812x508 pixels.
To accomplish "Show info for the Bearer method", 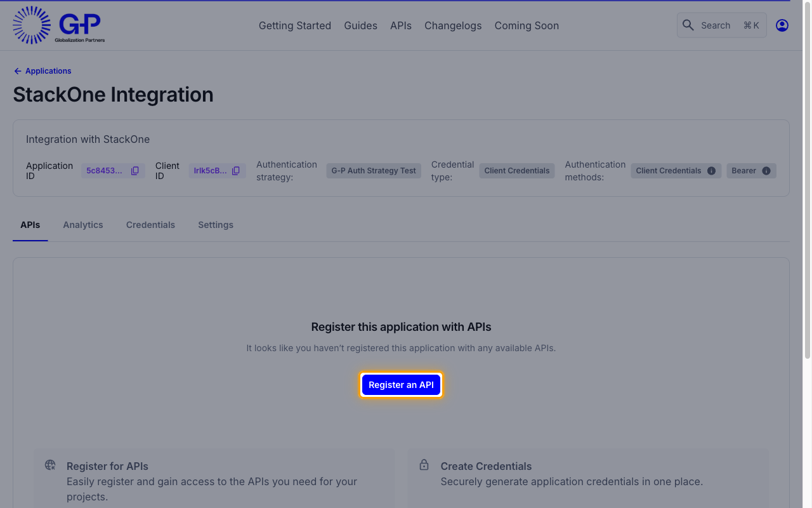I will 766,171.
